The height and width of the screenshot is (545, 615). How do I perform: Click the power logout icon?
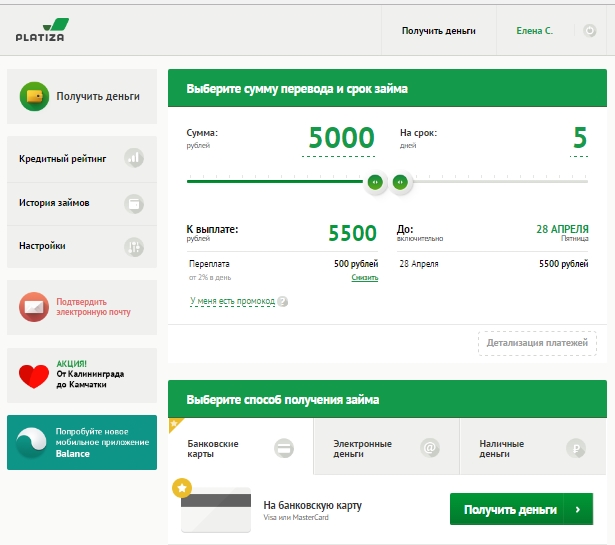click(589, 31)
